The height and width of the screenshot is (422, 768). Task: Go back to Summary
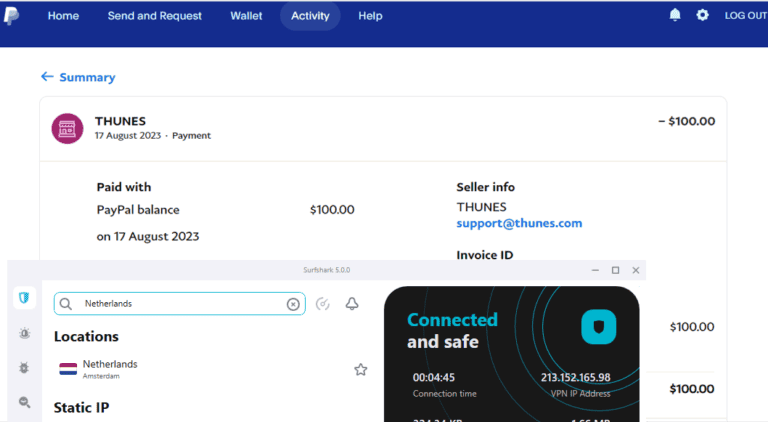pos(78,77)
